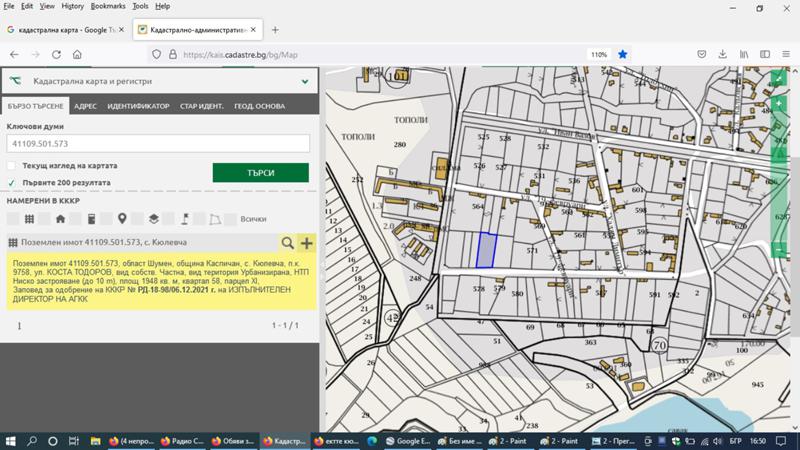Click the plus icon on result row
The height and width of the screenshot is (450, 800).
coord(306,243)
